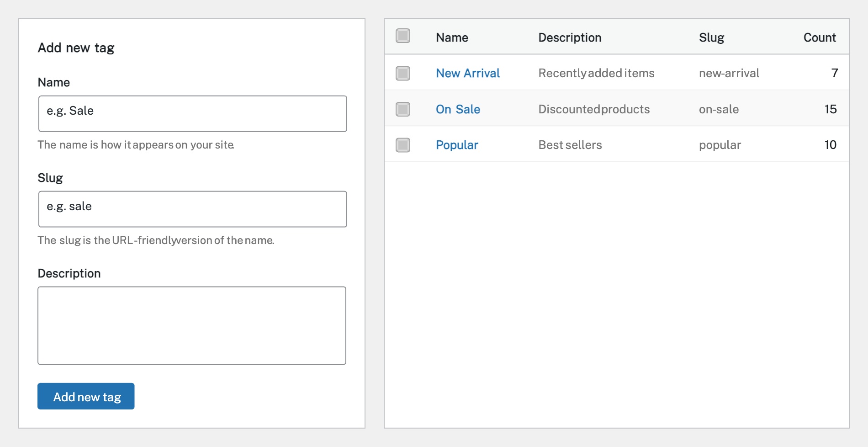
Task: Click the 'on-sale' slug cell
Action: point(719,109)
